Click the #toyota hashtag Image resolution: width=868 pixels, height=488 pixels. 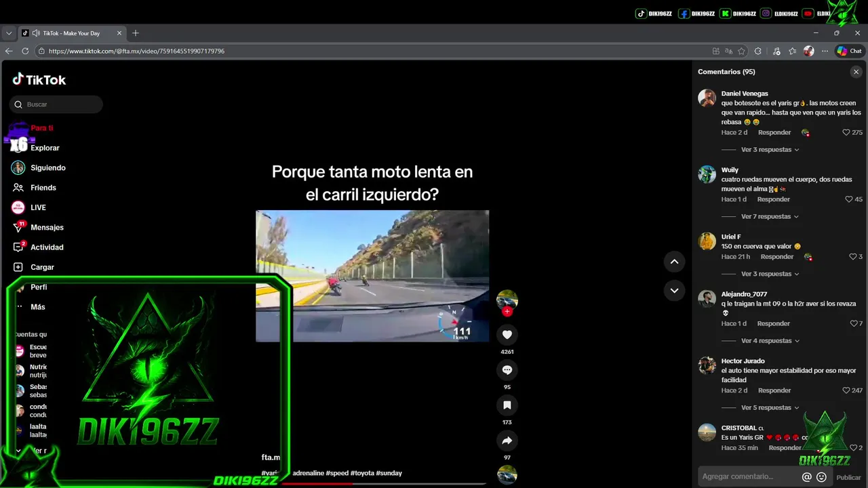(362, 473)
